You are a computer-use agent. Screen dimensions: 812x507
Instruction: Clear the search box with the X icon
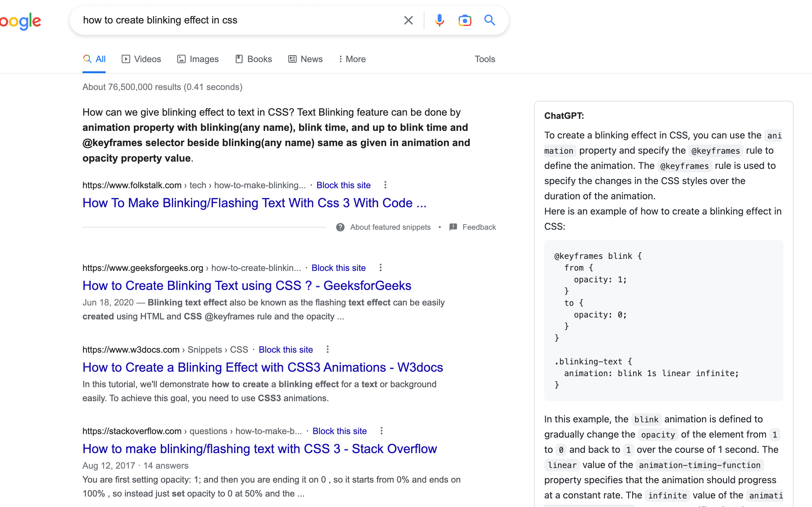click(x=408, y=21)
